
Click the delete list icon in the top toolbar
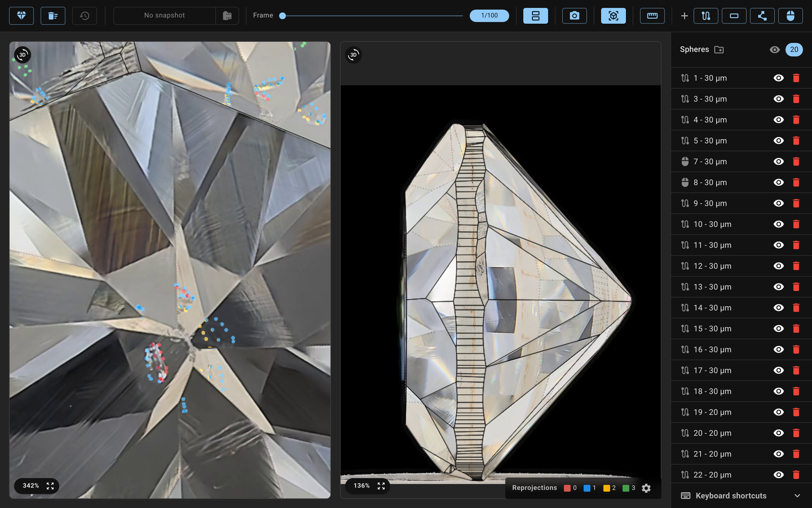tap(53, 16)
